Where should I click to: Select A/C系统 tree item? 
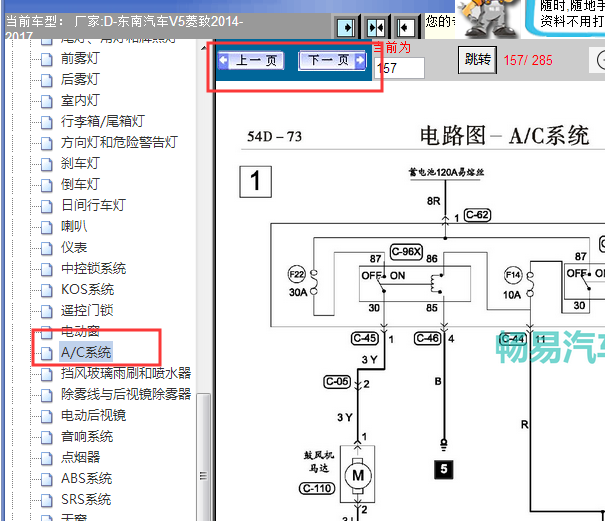pyautogui.click(x=86, y=352)
